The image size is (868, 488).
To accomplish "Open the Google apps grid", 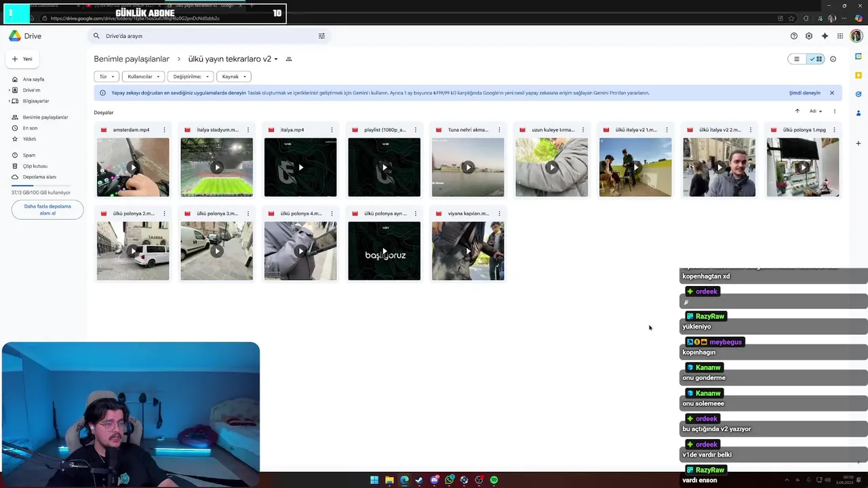I will 840,36.
